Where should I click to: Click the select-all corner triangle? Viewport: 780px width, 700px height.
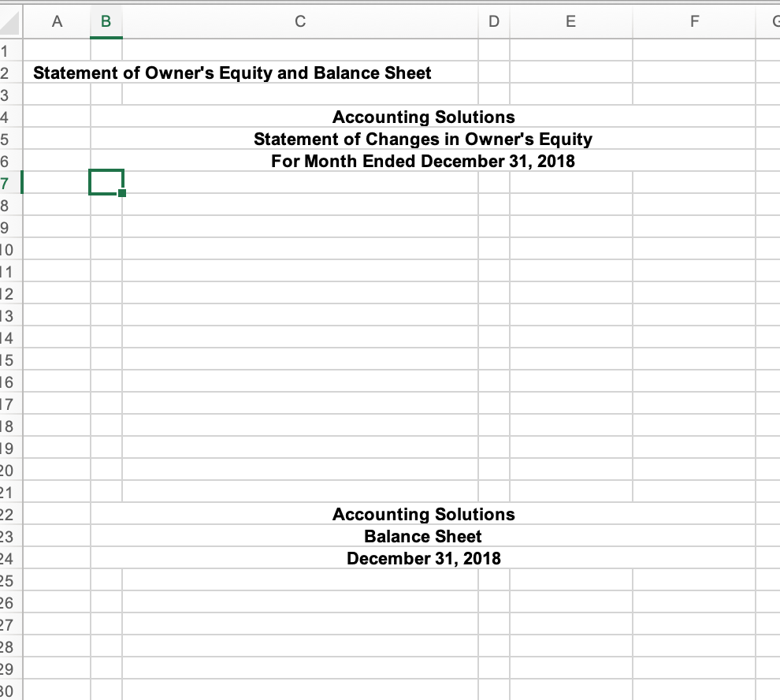tap(10, 22)
